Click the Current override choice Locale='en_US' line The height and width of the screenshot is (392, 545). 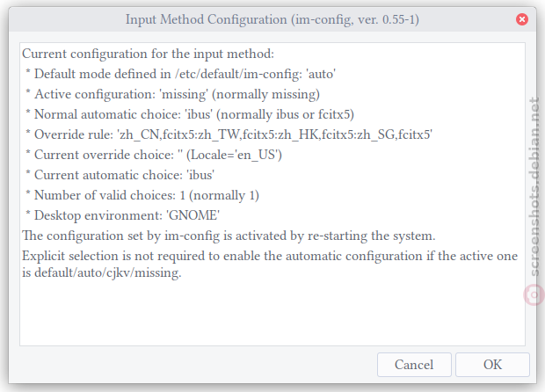tap(154, 155)
